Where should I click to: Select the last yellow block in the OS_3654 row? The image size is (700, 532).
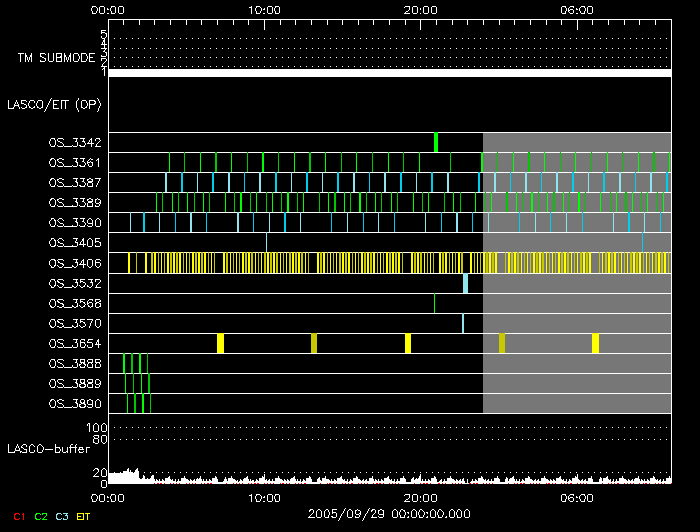(x=595, y=343)
